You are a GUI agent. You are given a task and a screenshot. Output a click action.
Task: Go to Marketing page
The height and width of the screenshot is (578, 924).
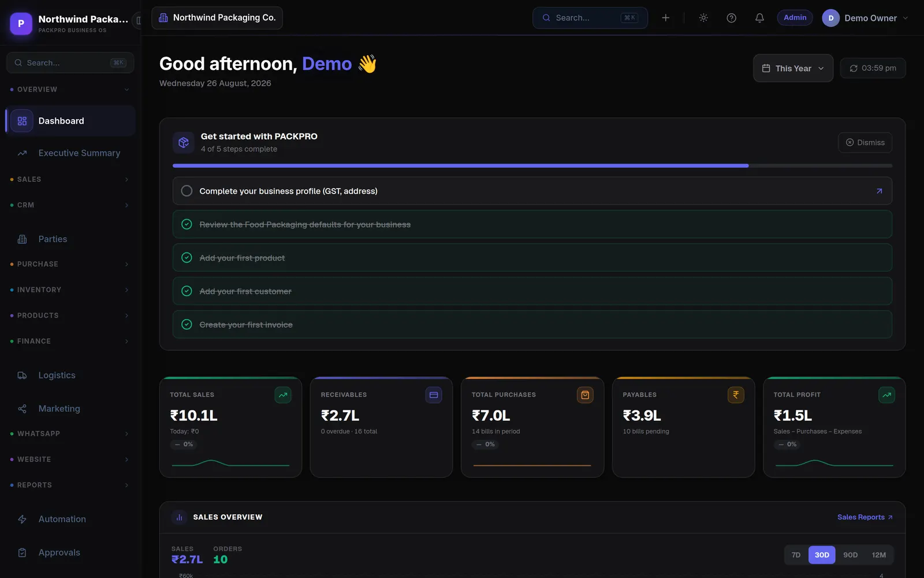[x=70, y=409]
